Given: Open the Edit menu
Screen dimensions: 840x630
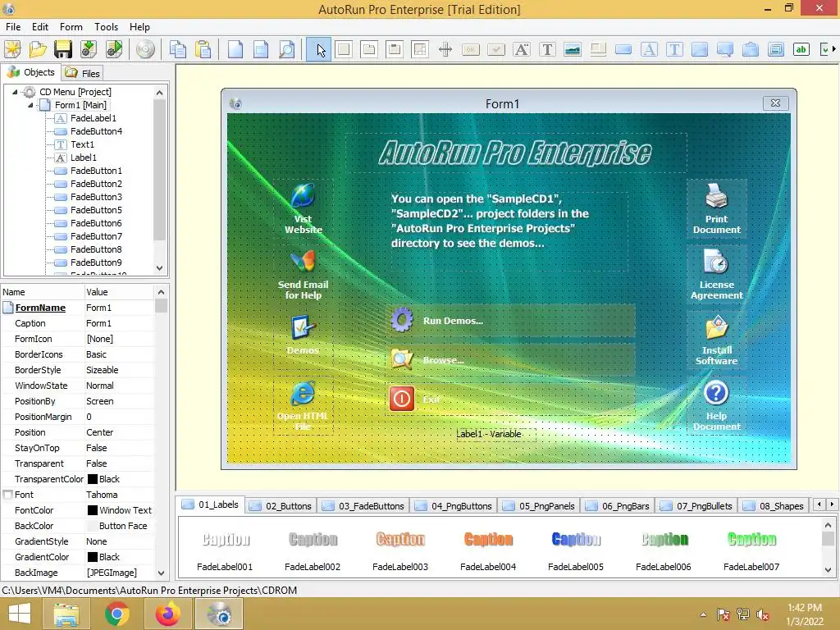Looking at the screenshot, I should tap(40, 27).
